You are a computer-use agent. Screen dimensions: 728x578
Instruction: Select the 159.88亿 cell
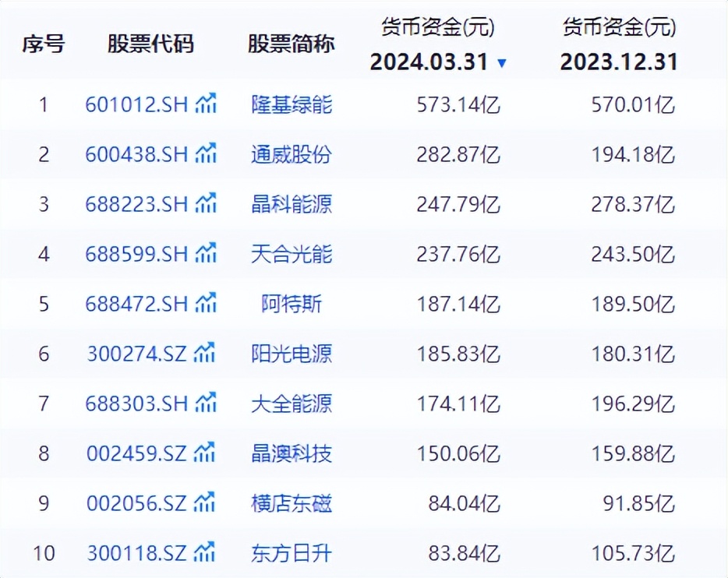coord(633,453)
